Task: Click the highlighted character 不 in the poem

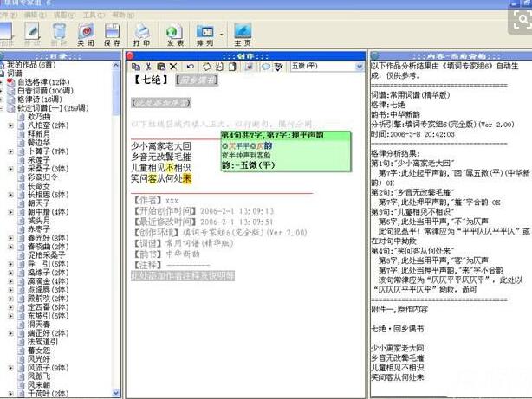Action: (170, 167)
